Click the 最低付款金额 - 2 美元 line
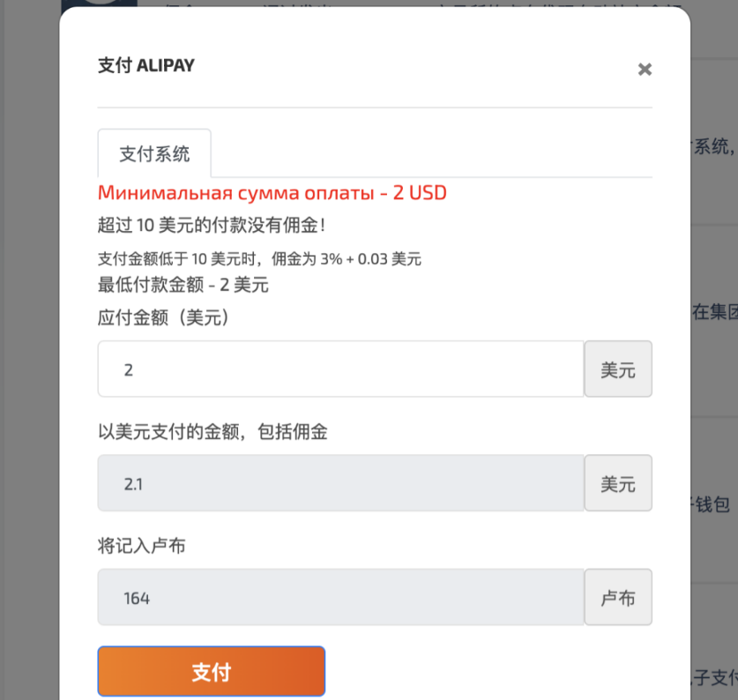The width and height of the screenshot is (738, 700). click(183, 285)
